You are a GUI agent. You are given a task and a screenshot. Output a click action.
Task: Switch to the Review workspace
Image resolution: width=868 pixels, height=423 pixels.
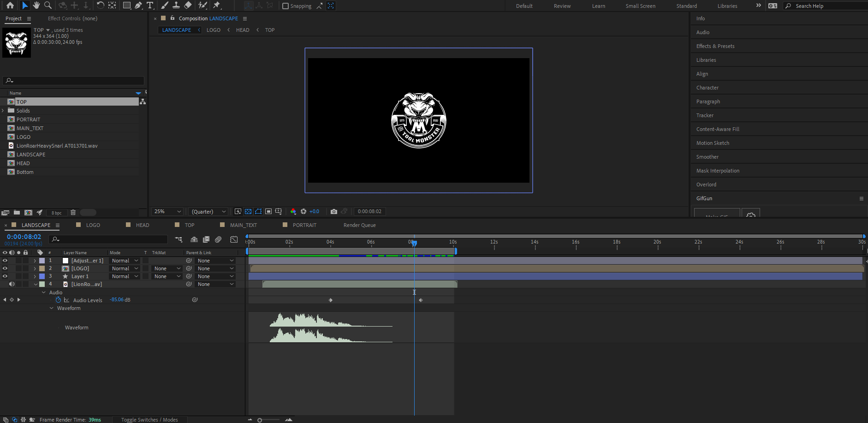[562, 6]
